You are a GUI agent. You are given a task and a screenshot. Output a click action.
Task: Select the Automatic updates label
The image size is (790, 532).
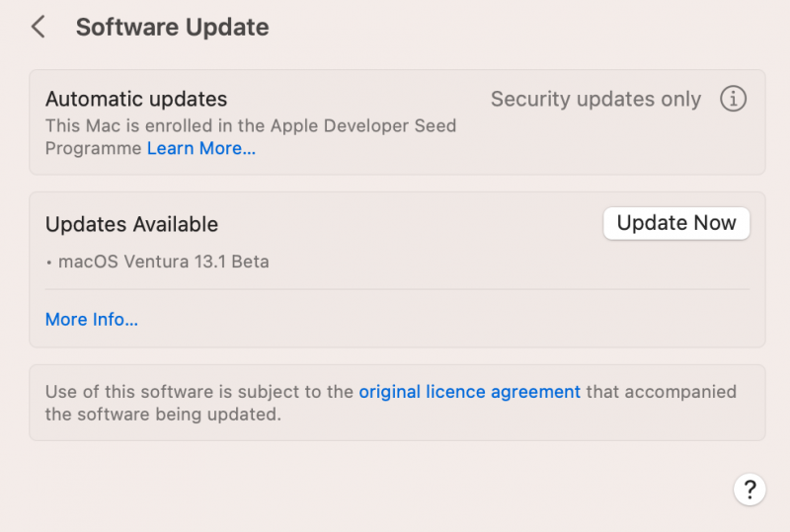136,100
